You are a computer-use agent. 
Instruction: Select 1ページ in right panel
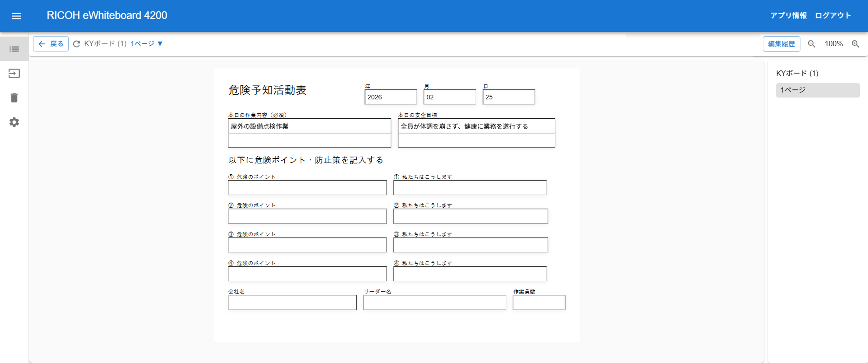(817, 90)
